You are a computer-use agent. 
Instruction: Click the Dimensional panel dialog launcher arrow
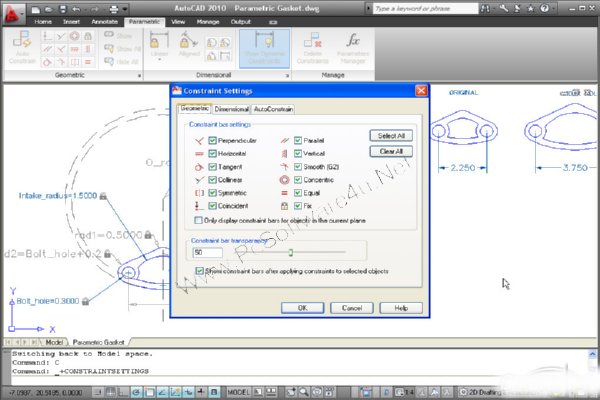click(287, 76)
